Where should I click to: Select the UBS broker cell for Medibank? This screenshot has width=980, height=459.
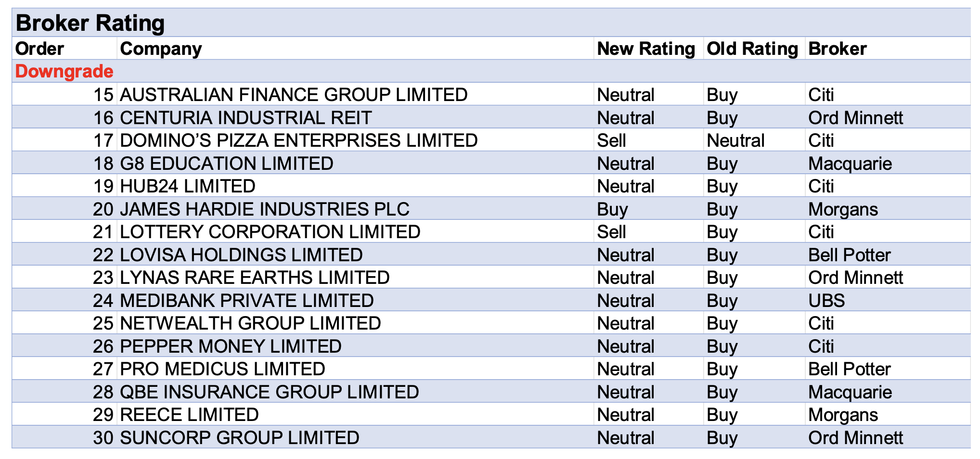click(x=826, y=301)
